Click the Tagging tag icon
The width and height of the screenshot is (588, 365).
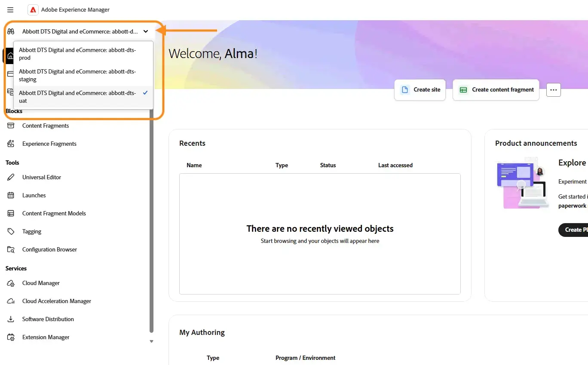(11, 231)
